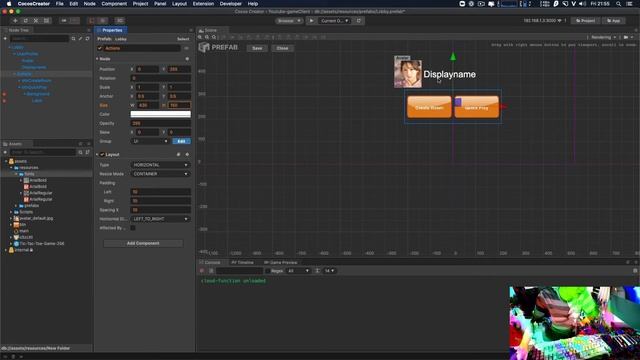
Task: Click the avatar sprite in the scene
Action: tap(408, 73)
